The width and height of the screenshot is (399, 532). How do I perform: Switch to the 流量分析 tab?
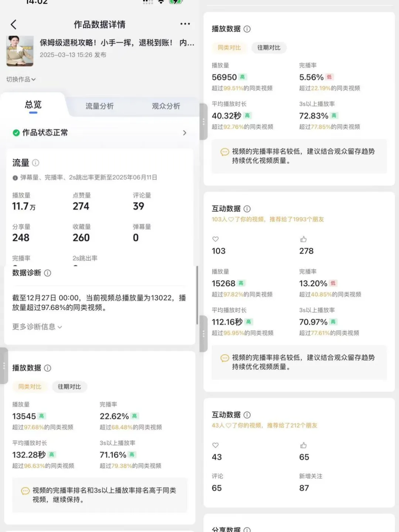pyautogui.click(x=99, y=106)
